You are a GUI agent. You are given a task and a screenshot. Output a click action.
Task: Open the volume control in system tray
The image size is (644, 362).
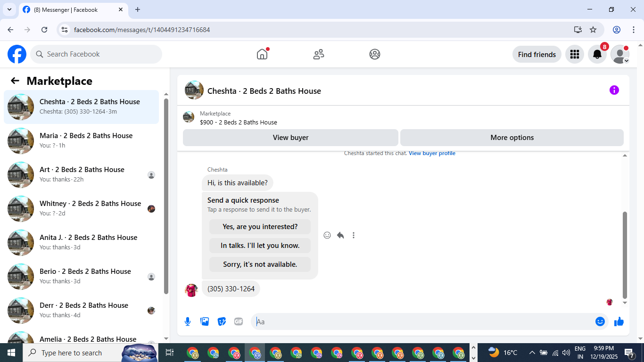click(566, 353)
